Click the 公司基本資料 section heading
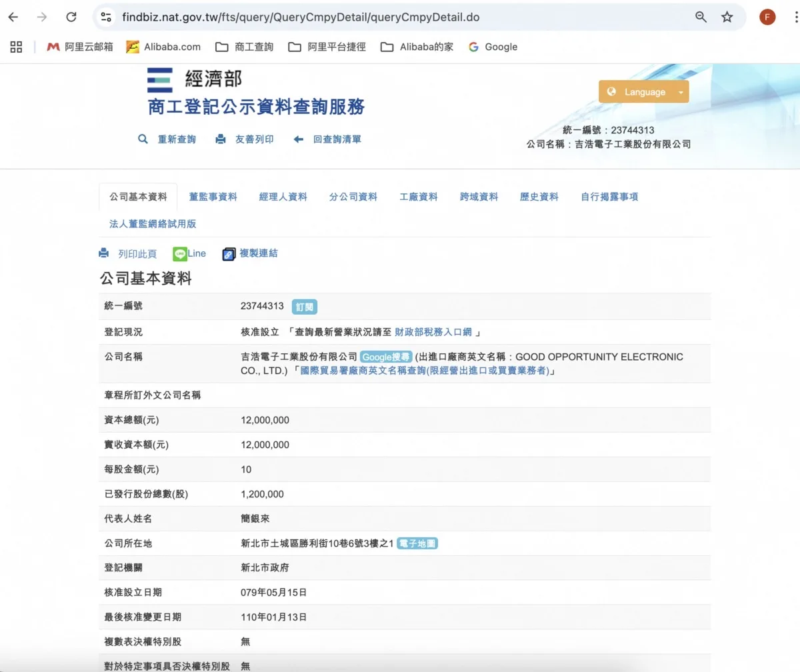The image size is (800, 672). tap(145, 279)
